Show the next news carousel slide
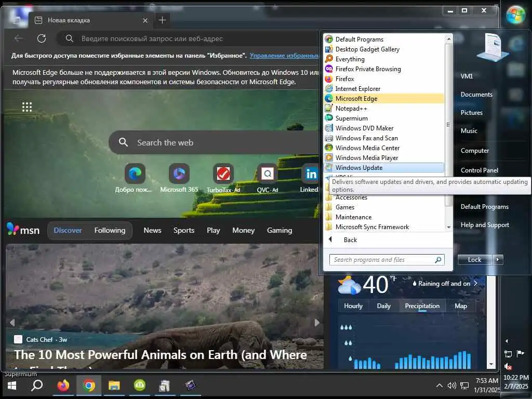The image size is (532, 399). 317,322
